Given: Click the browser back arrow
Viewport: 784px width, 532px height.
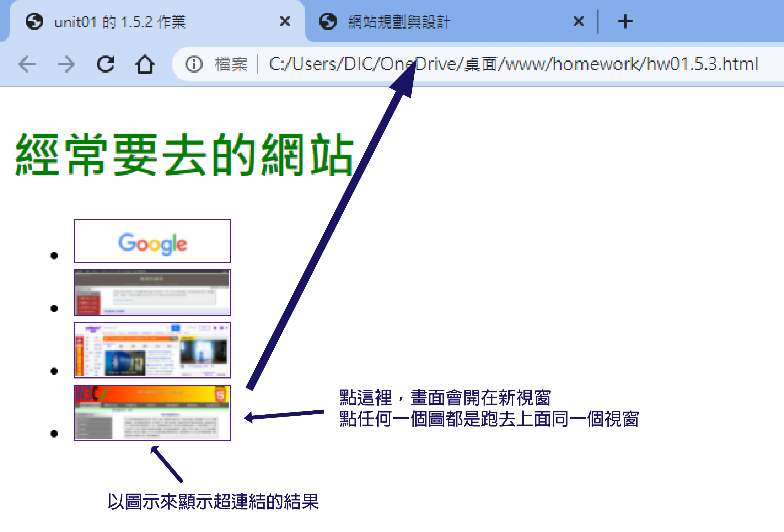Looking at the screenshot, I should pyautogui.click(x=27, y=64).
